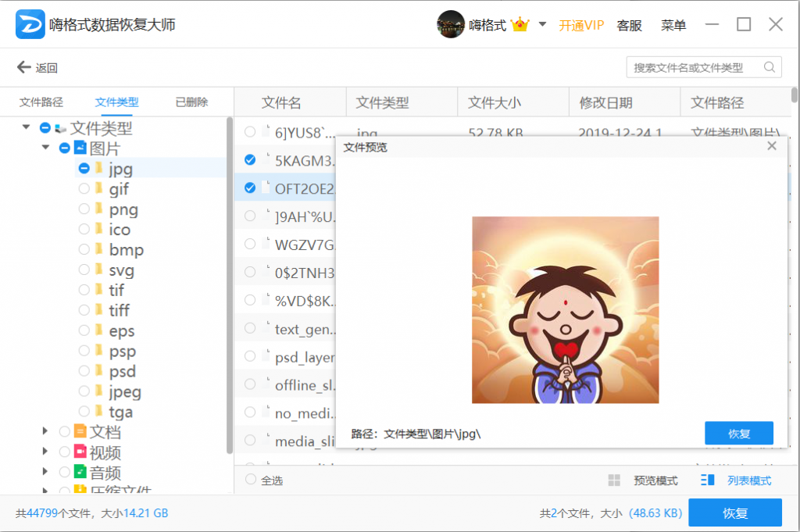Open the 菜单 menu
The height and width of the screenshot is (532, 800).
pos(673,25)
